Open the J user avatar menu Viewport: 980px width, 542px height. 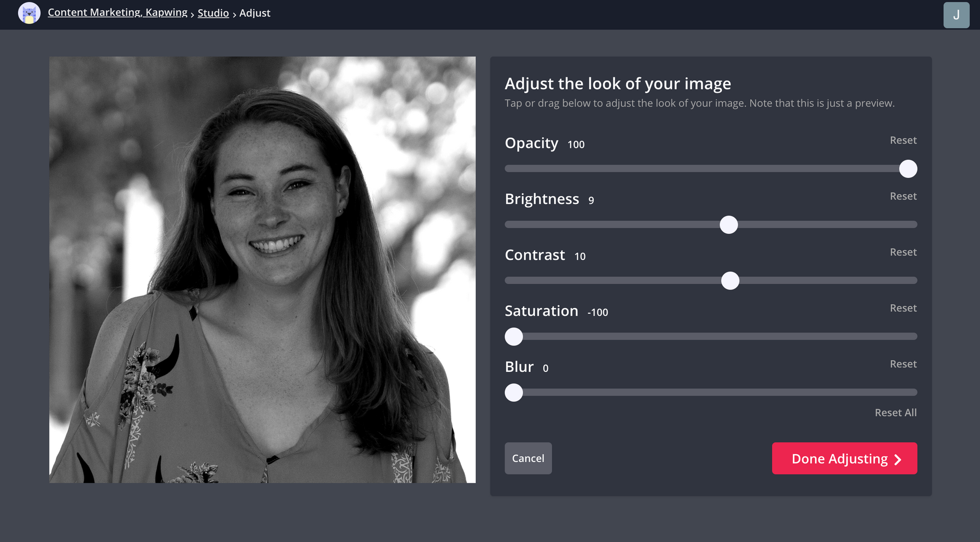point(956,15)
